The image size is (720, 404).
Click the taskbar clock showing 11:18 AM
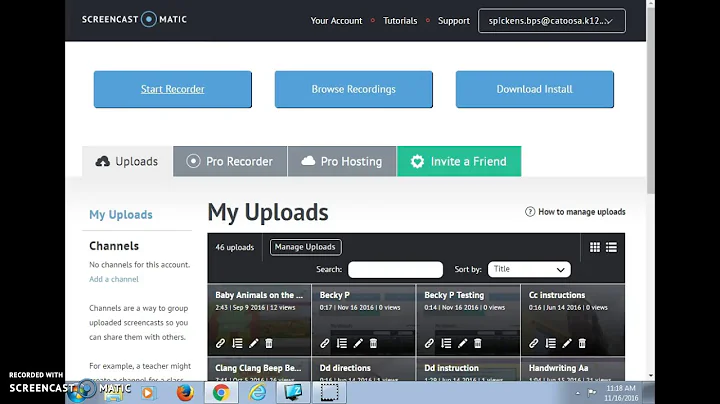pos(621,393)
